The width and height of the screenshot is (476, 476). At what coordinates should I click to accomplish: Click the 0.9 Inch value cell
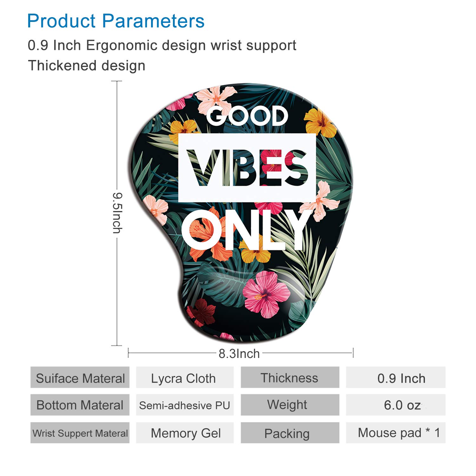click(x=395, y=378)
